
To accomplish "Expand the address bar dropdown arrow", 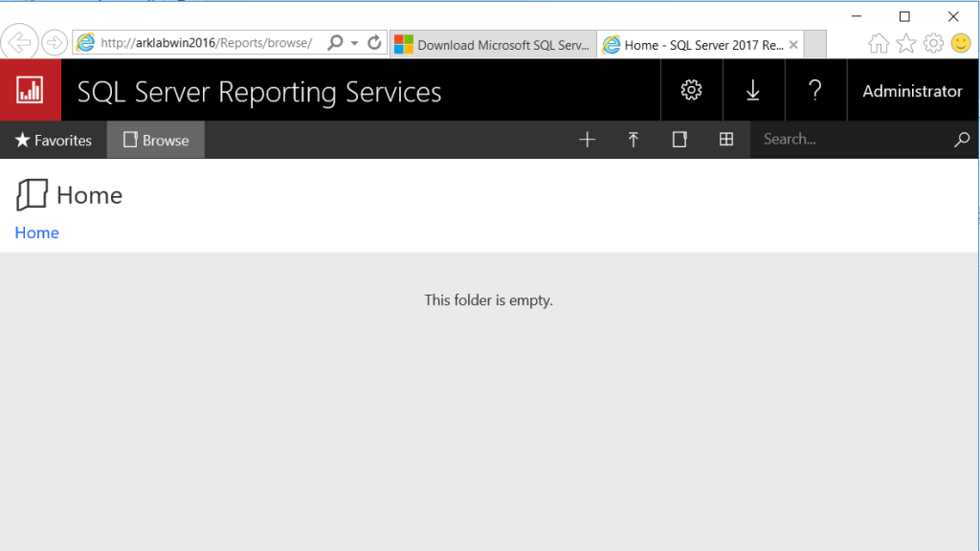I will [x=354, y=43].
